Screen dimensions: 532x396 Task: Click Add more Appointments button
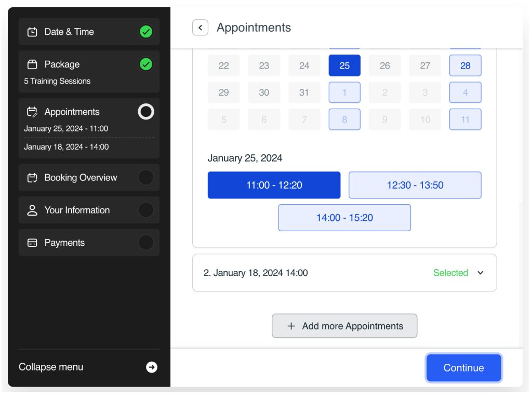pyautogui.click(x=344, y=326)
